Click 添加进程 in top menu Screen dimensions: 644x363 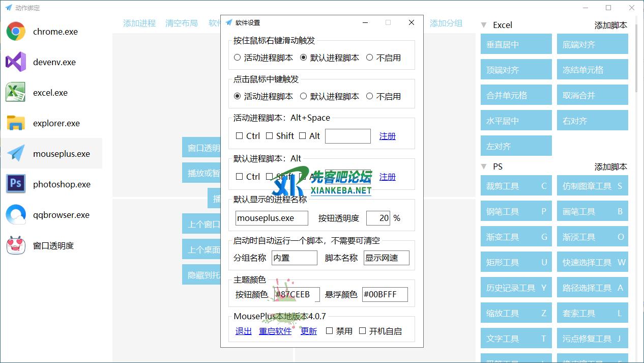pos(139,23)
